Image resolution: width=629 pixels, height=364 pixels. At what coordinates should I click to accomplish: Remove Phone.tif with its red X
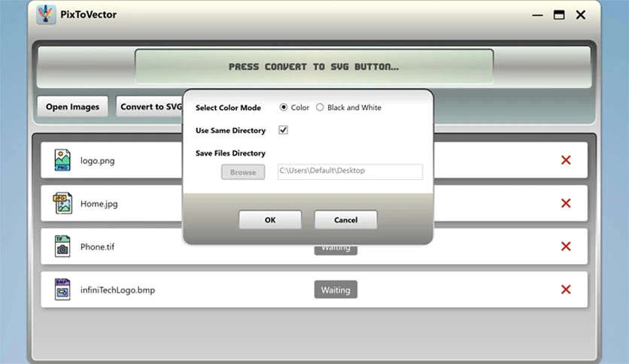(566, 246)
